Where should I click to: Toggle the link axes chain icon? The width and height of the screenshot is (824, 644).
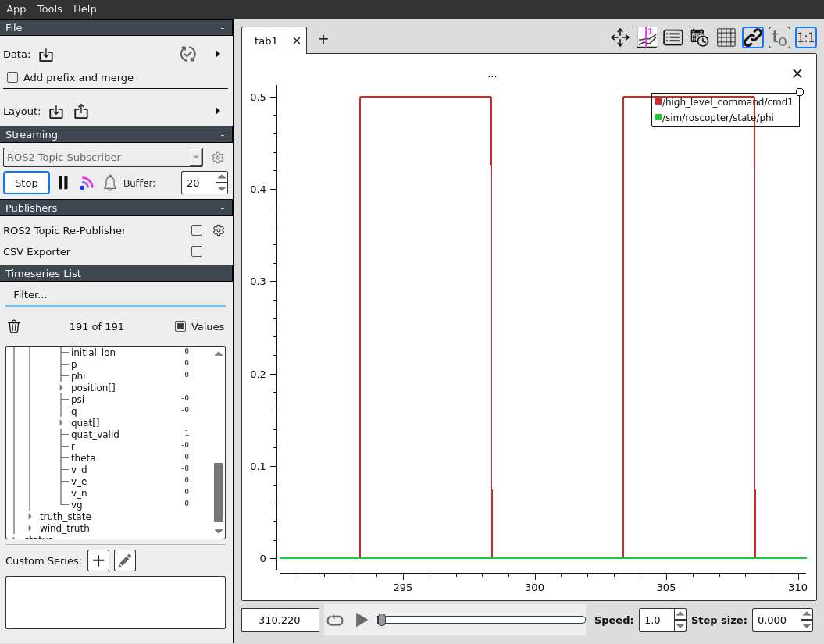pyautogui.click(x=752, y=37)
